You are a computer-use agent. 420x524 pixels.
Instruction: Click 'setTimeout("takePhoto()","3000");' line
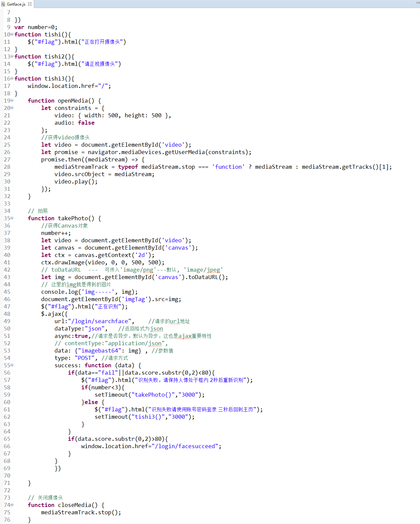point(149,395)
